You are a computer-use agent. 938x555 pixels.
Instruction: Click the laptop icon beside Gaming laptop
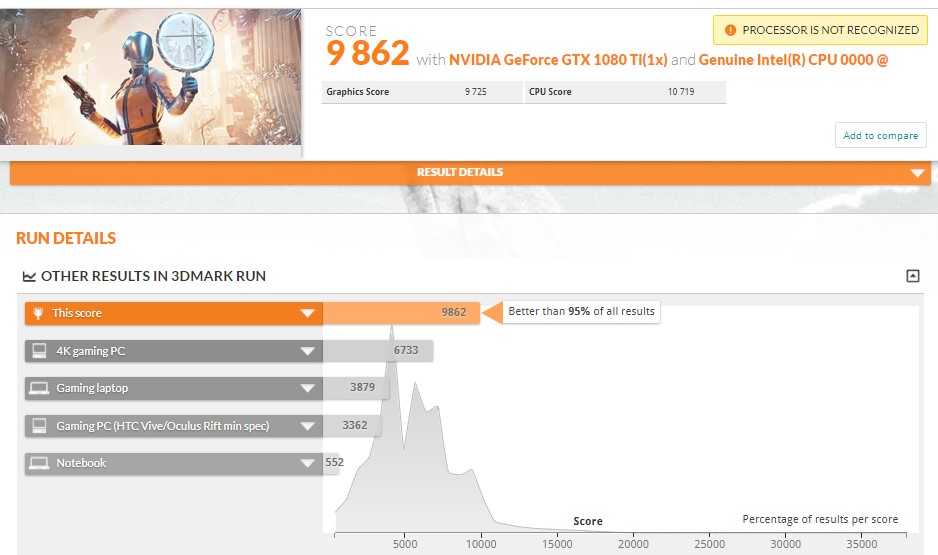39,388
